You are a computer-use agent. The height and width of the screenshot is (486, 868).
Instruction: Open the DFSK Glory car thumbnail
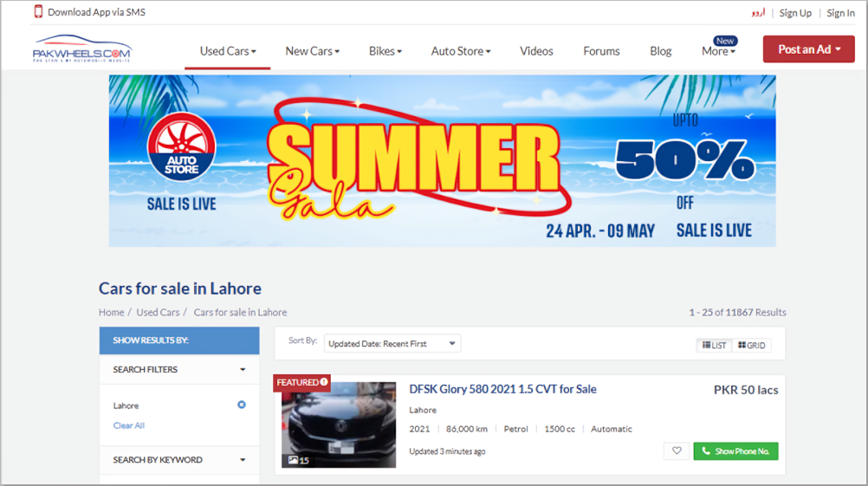pos(339,424)
